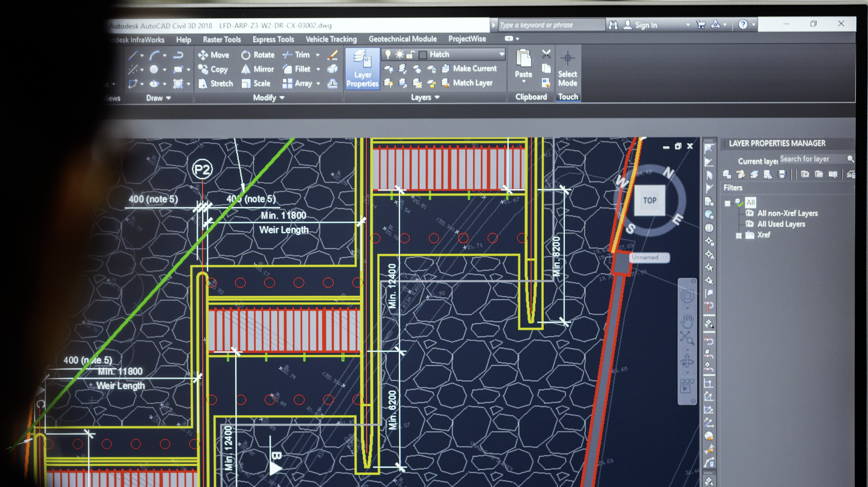Click the TOP face of the ViewCube
The image size is (868, 487).
[650, 200]
